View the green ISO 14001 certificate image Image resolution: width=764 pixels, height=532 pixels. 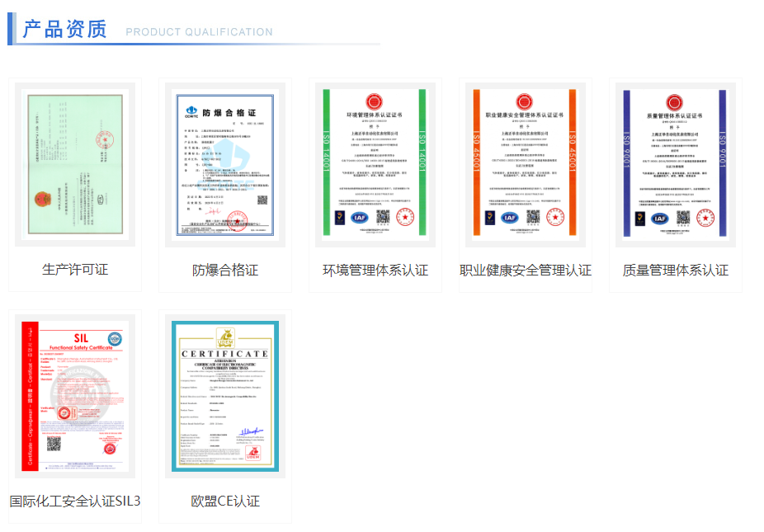click(x=375, y=164)
